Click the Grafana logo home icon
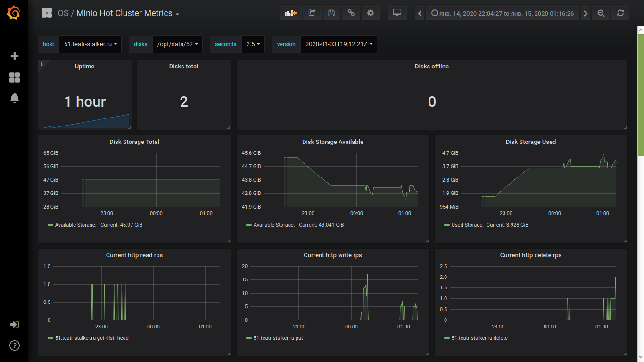 point(14,13)
